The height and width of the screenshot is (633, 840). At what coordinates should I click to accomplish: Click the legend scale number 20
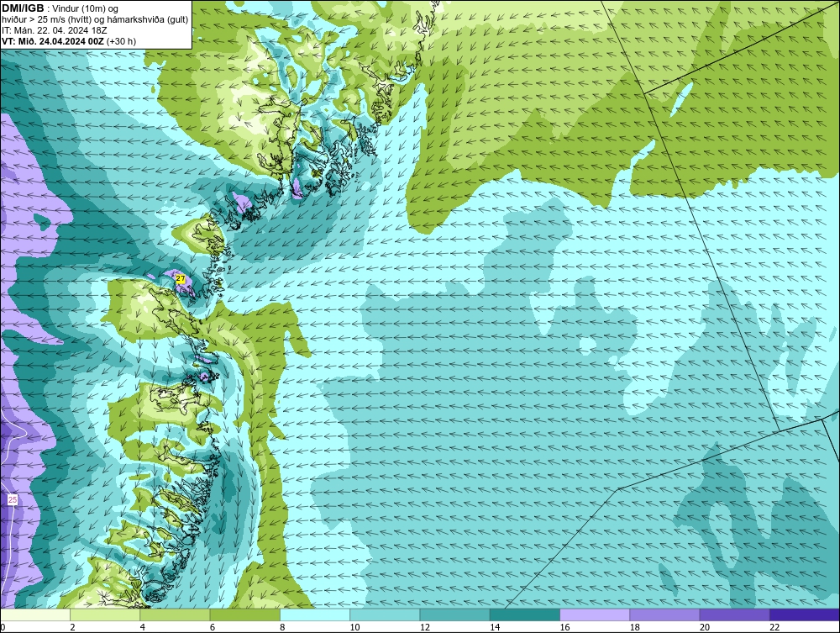click(x=705, y=627)
